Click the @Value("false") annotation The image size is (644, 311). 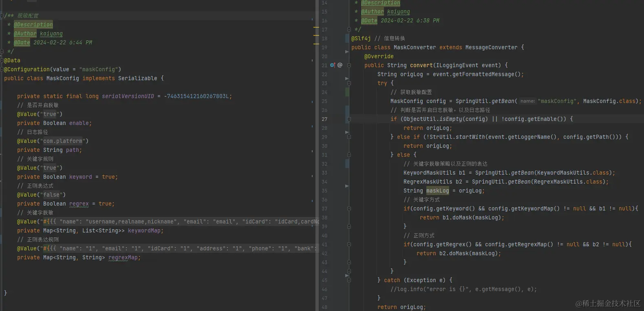point(42,195)
